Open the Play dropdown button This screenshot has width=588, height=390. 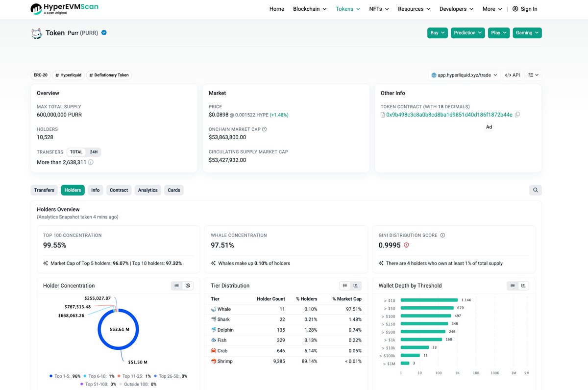click(x=499, y=33)
